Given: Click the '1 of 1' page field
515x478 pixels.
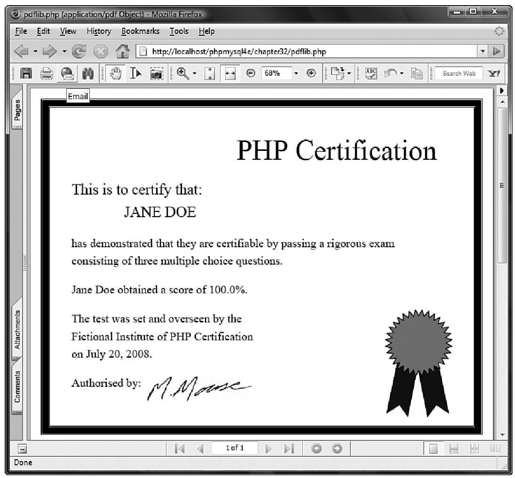Looking at the screenshot, I should coord(235,448).
